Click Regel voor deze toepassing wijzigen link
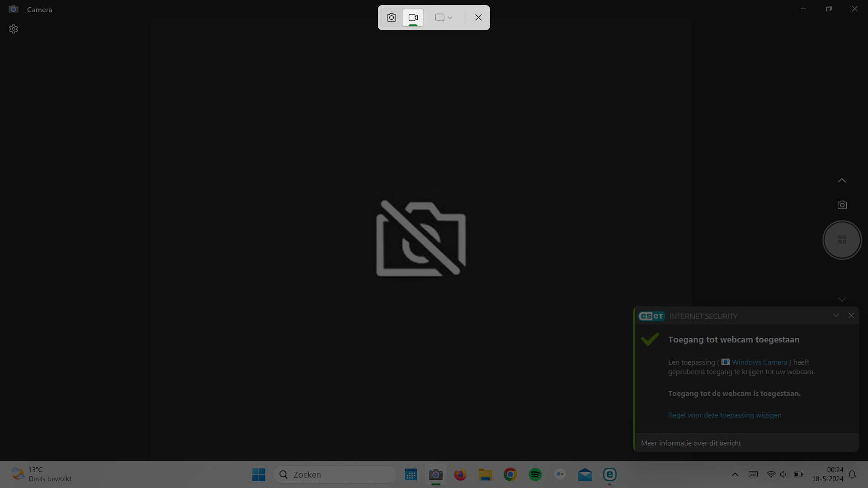868x488 pixels. pos(725,415)
